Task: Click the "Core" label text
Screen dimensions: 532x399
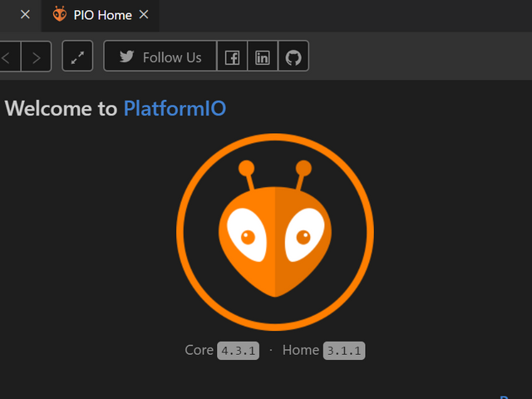Action: tap(199, 350)
